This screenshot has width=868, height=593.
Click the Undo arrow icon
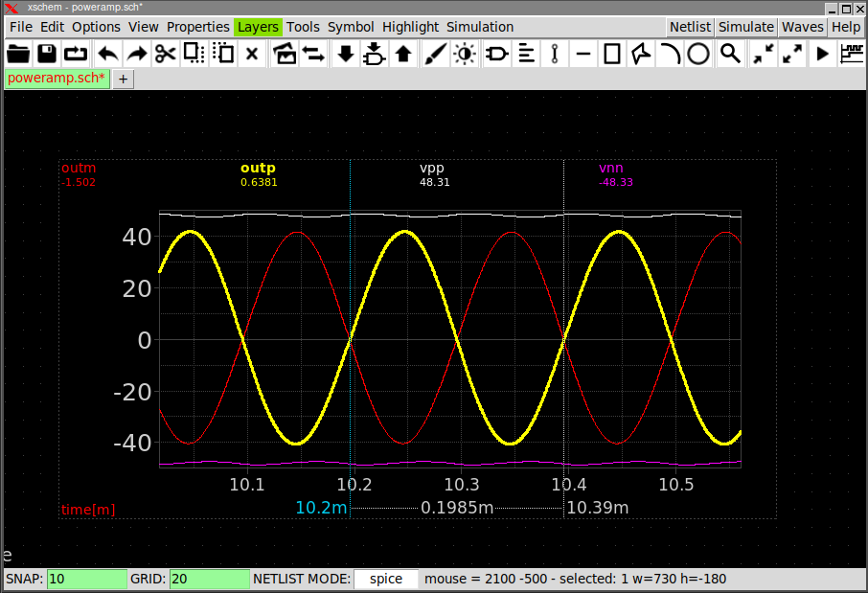click(x=107, y=54)
